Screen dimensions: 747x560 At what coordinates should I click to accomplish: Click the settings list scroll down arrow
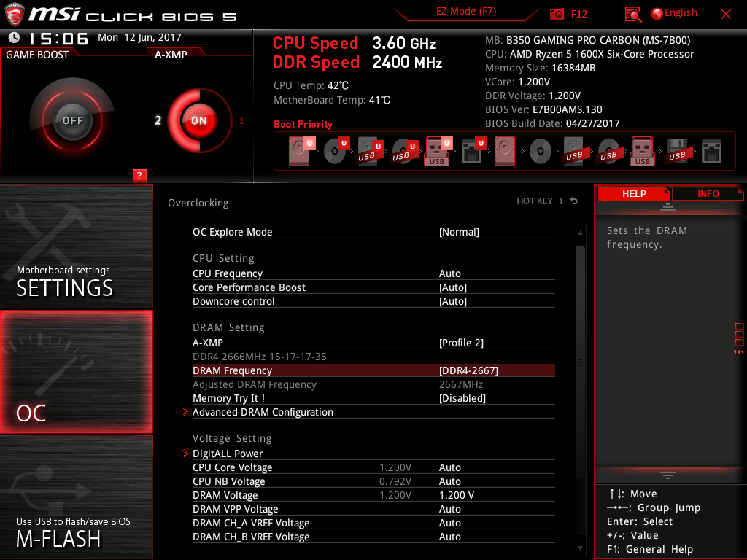pyautogui.click(x=580, y=548)
